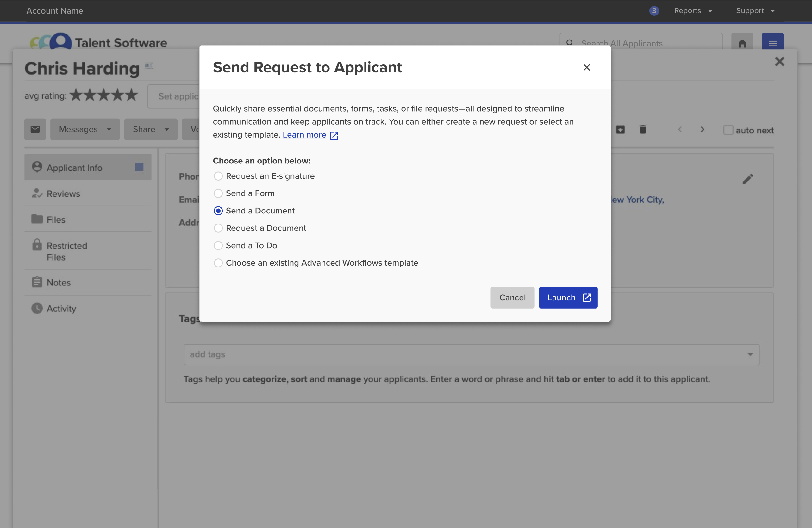This screenshot has height=528, width=812.
Task: Open the Learn more link
Action: [x=304, y=135]
